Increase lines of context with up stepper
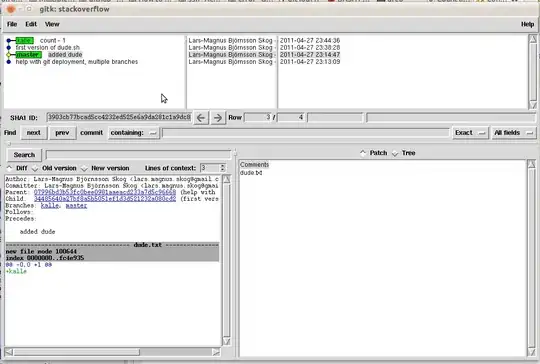The image size is (540, 364). [x=222, y=166]
